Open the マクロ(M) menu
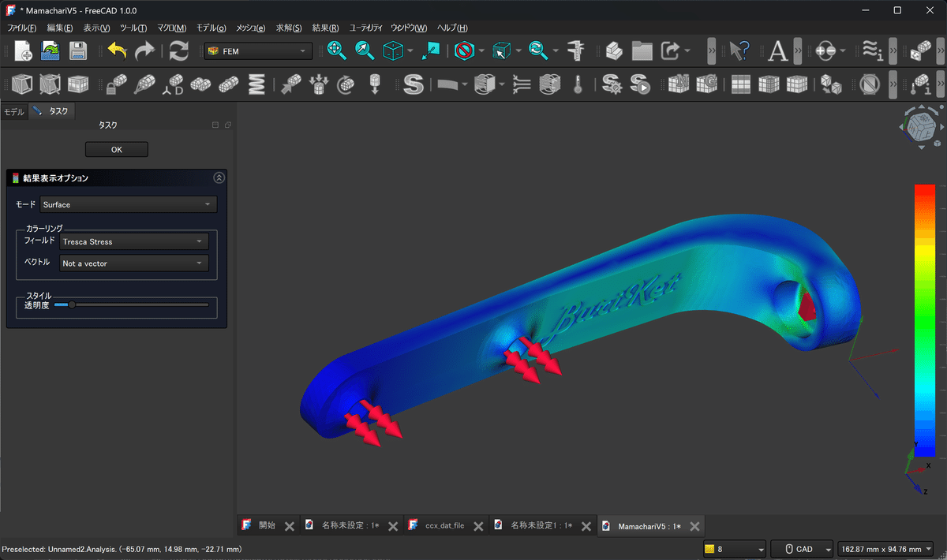The image size is (947, 560). [171, 28]
